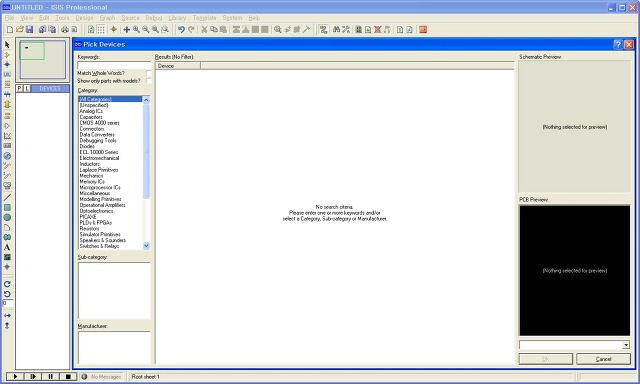Click the Pause simulation button

(x=50, y=376)
